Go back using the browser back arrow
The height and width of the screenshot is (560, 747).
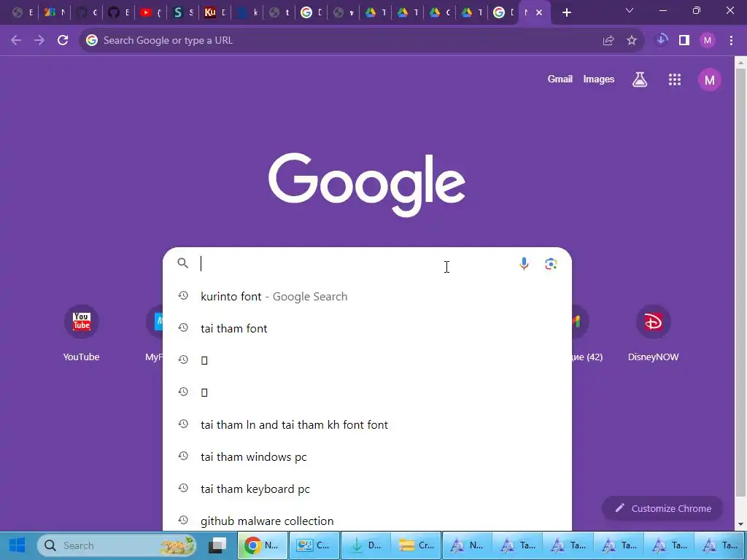pyautogui.click(x=16, y=41)
